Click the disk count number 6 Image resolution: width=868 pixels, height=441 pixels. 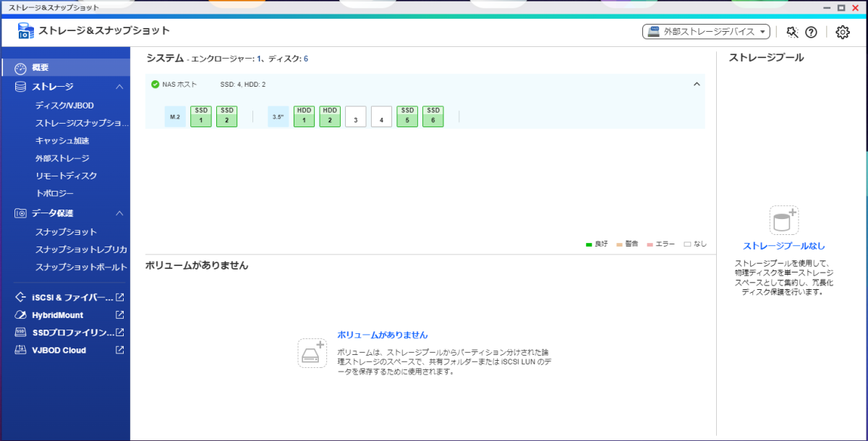(x=306, y=59)
